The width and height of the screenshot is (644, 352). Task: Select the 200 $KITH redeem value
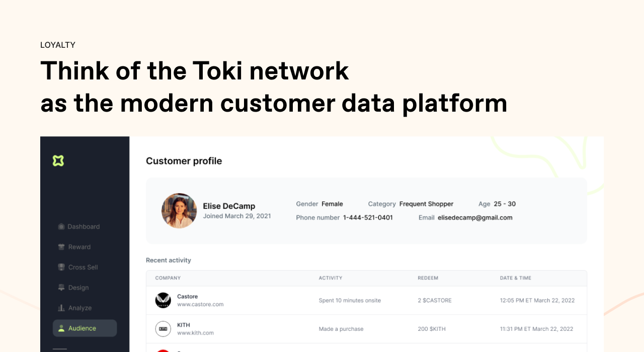pos(432,329)
